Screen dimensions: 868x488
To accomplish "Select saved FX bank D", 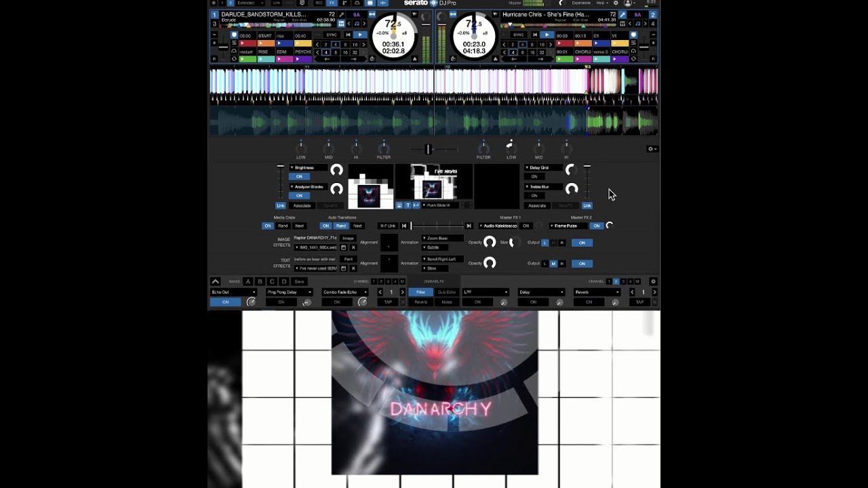I will pyautogui.click(x=284, y=281).
